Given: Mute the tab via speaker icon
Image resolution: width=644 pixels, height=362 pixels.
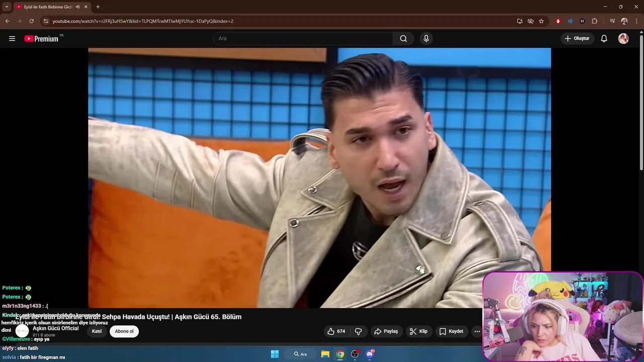Looking at the screenshot, I should (x=77, y=7).
